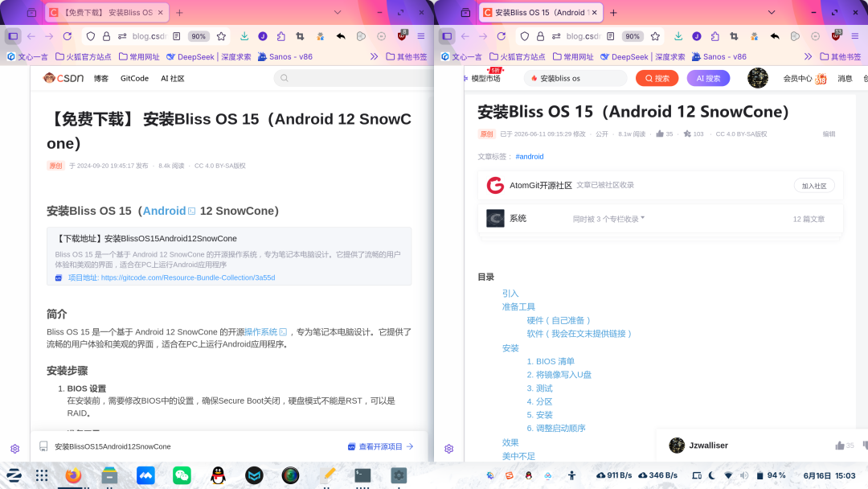The width and height of the screenshot is (868, 489).
Task: Bookmark the page with the left window's star
Action: pyautogui.click(x=222, y=36)
